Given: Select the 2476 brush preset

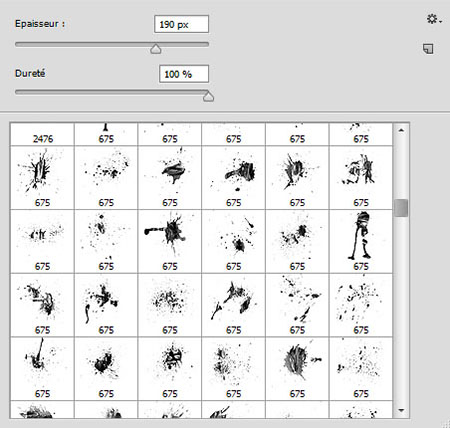Looking at the screenshot, I should [x=42, y=134].
